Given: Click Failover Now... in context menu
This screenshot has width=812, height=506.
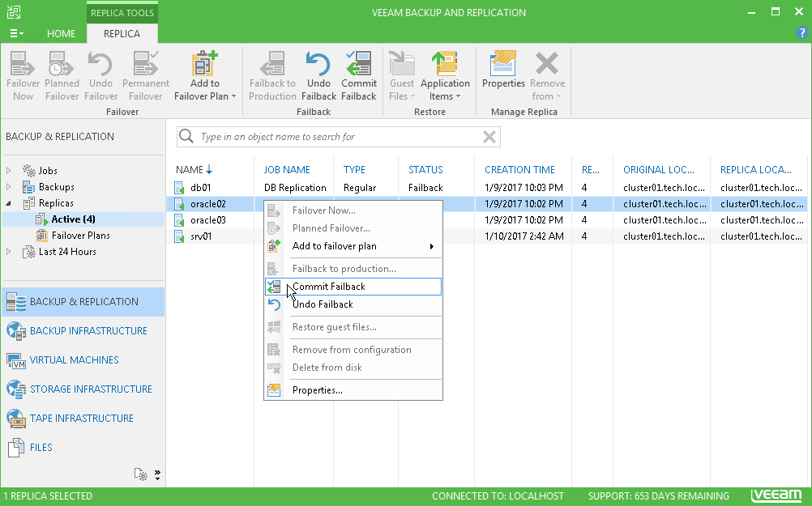Looking at the screenshot, I should pos(353,210).
